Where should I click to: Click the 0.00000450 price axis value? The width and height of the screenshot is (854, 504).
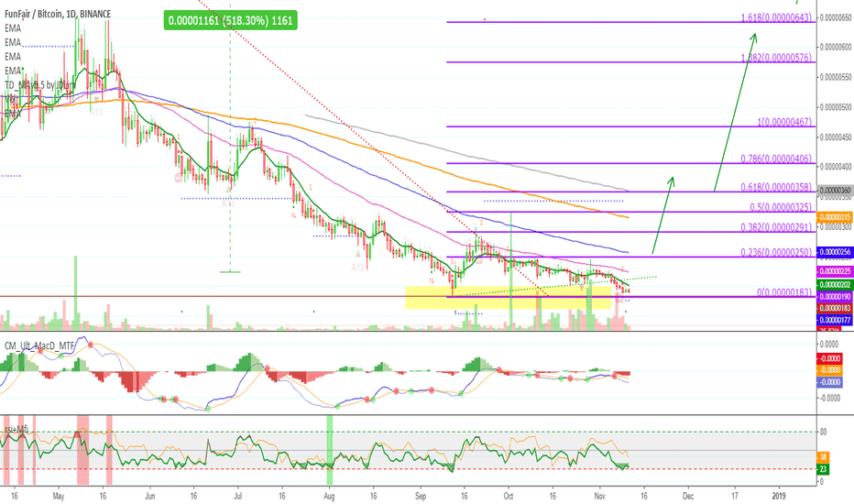[836, 137]
